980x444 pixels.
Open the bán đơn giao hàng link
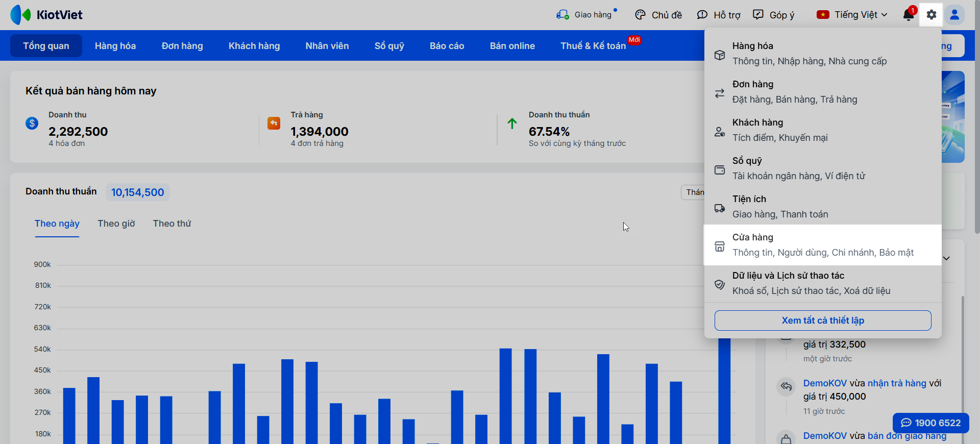[907, 436]
